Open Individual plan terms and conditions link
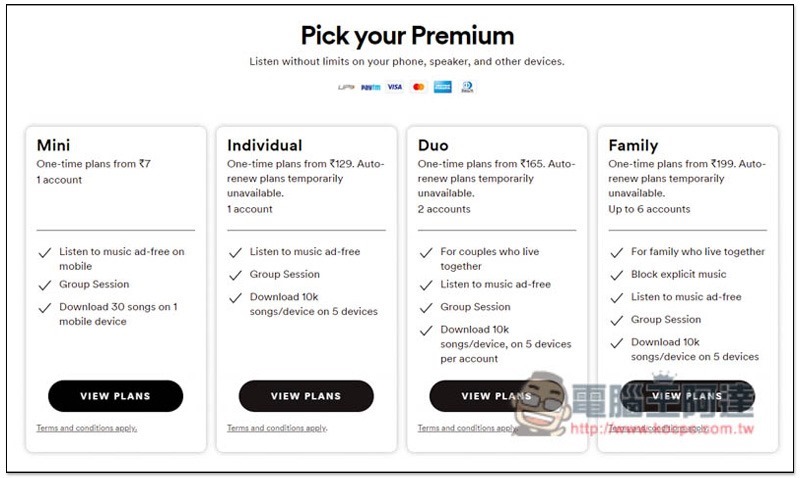This screenshot has height=478, width=800. pos(277,428)
